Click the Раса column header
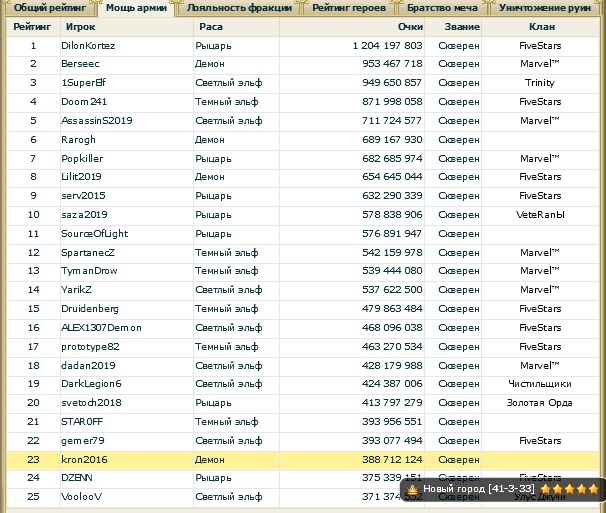 pos(211,27)
